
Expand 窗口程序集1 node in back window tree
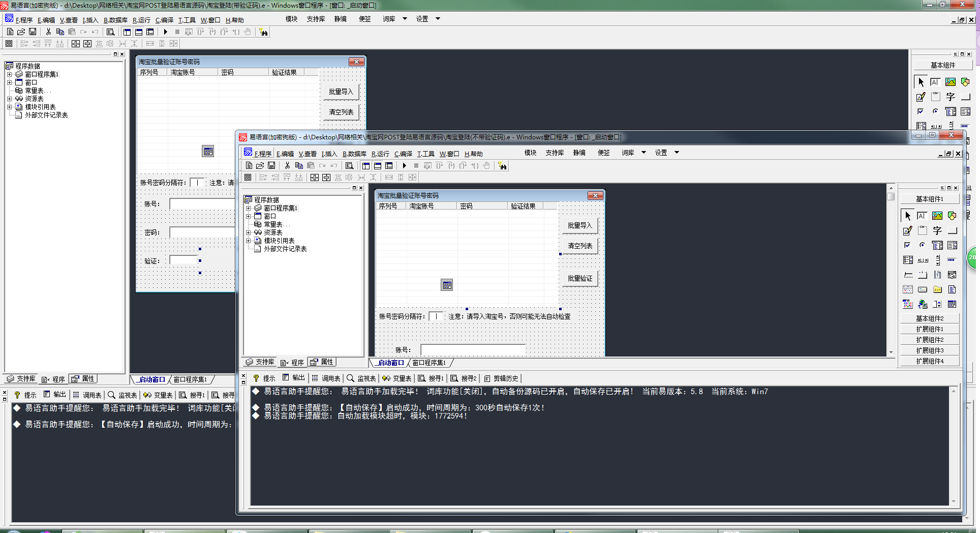point(9,74)
